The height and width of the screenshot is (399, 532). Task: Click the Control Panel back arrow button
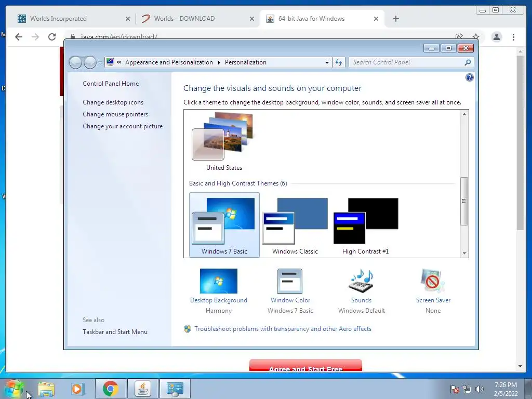click(x=75, y=62)
